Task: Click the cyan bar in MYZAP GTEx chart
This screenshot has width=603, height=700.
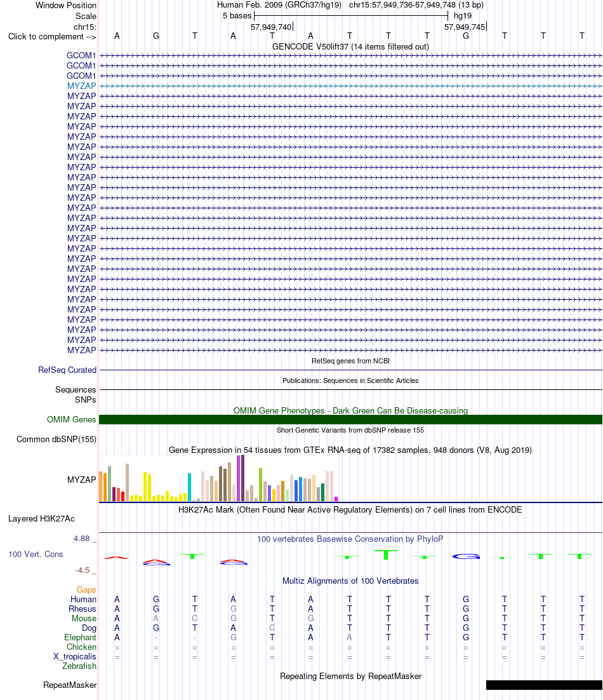Action: (x=190, y=487)
